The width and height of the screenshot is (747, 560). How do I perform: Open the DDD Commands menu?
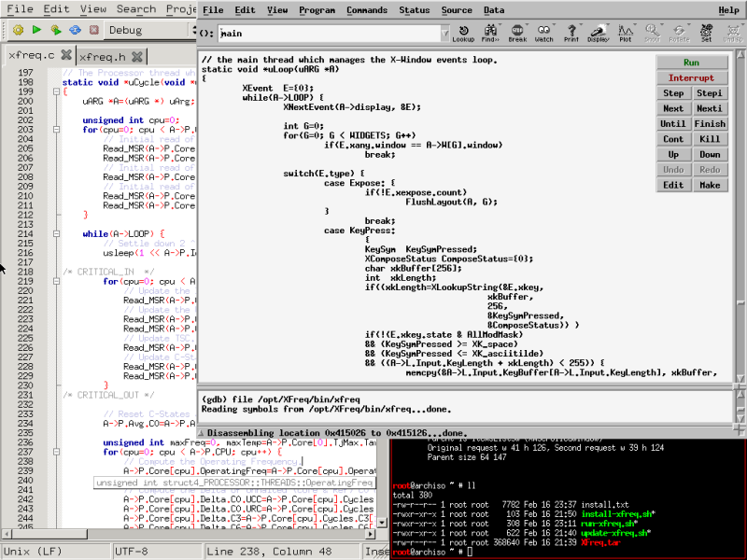click(367, 10)
